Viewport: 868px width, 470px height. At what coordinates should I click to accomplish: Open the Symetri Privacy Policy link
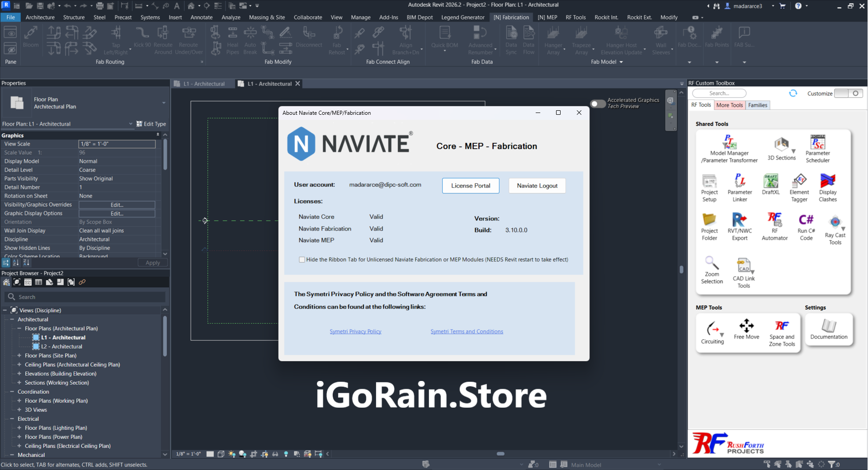point(355,332)
